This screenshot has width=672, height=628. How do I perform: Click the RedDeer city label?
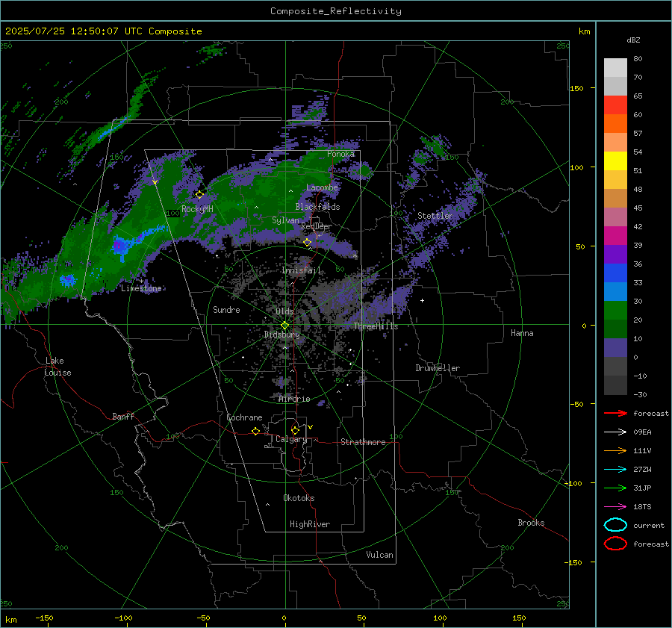point(317,226)
